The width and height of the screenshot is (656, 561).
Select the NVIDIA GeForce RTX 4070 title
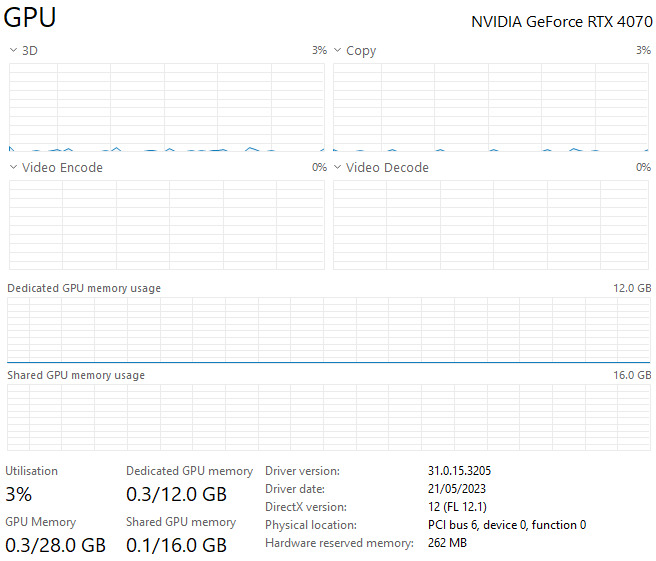click(562, 22)
